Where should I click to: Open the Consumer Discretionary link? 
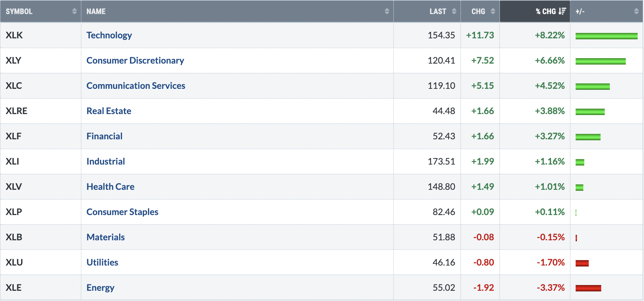[x=135, y=60]
